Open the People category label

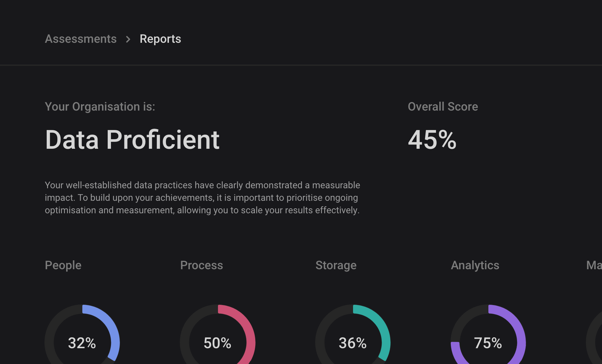point(63,265)
